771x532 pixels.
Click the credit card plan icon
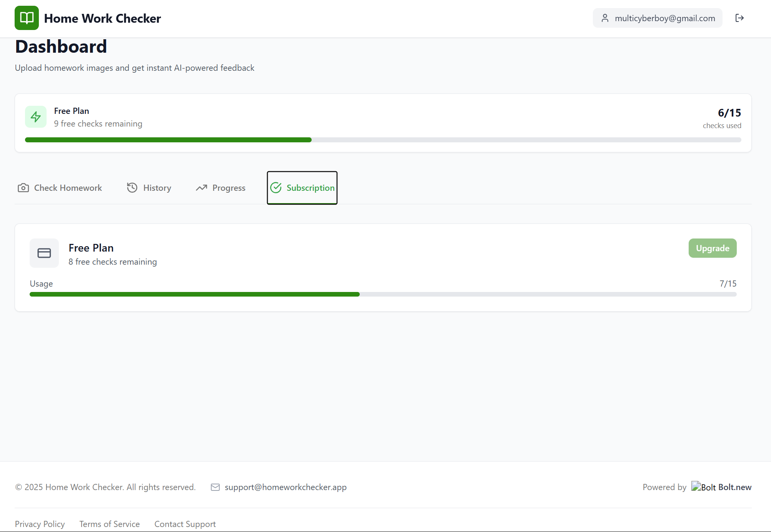point(44,253)
